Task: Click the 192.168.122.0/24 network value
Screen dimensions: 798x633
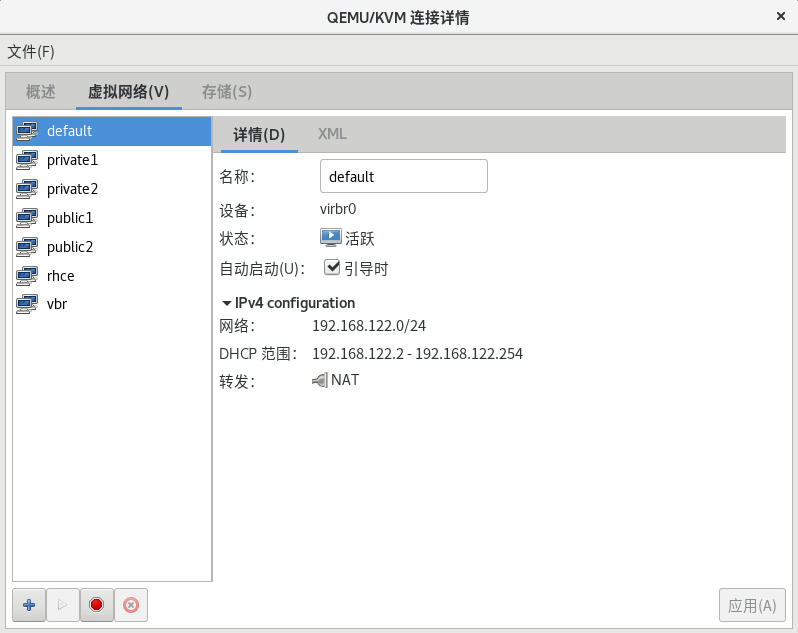Action: pos(369,326)
